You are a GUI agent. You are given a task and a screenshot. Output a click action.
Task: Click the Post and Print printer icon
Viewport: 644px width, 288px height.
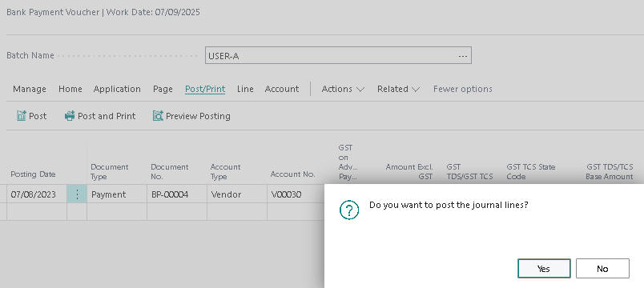pos(70,116)
